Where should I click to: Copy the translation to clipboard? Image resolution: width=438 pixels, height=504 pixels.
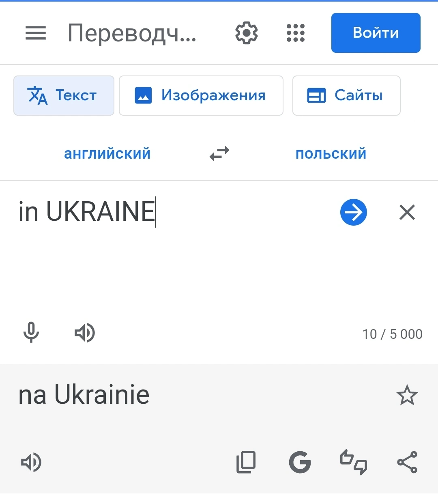click(246, 462)
